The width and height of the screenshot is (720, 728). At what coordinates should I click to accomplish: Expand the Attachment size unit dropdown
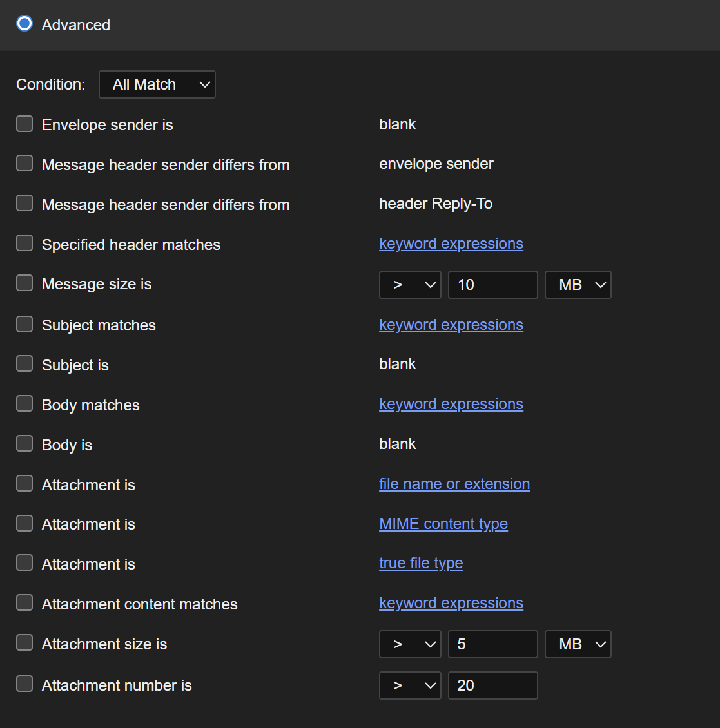click(x=578, y=644)
